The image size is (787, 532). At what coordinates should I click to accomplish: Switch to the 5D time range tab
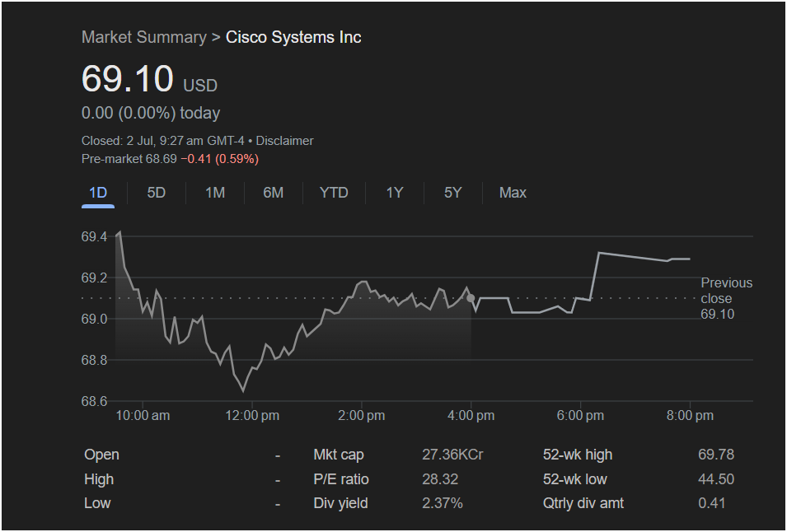[x=156, y=193]
